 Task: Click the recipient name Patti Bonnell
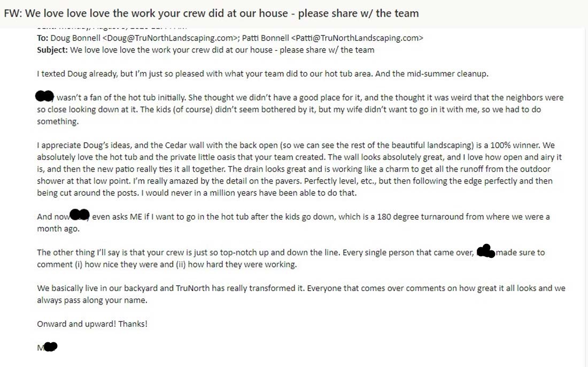click(x=266, y=38)
